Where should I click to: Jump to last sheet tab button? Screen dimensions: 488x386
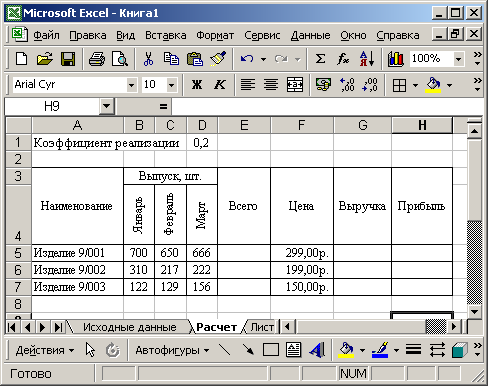click(x=58, y=327)
